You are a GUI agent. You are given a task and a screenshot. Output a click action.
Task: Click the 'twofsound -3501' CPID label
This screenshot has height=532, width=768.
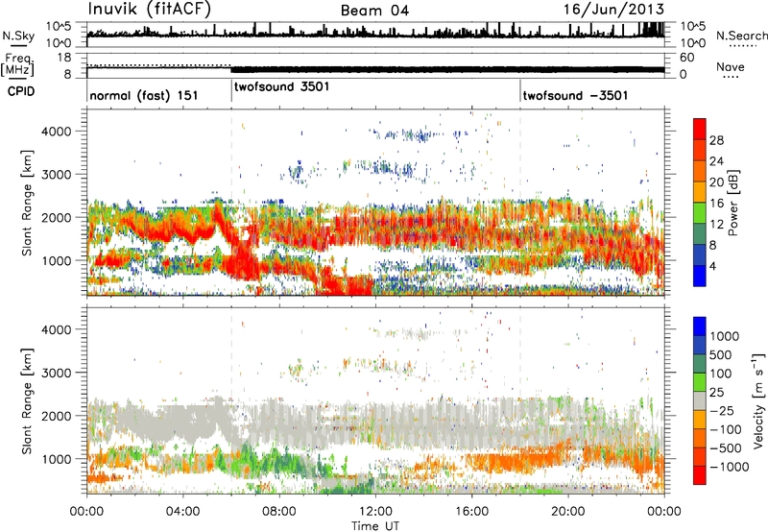575,95
